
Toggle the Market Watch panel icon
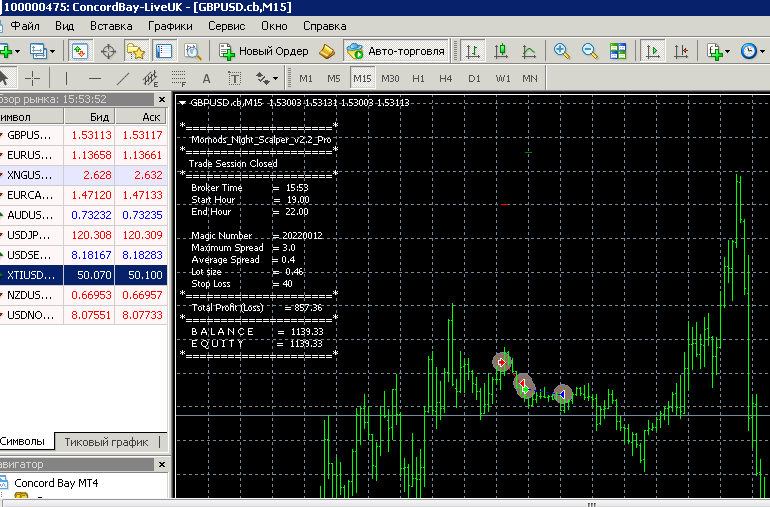tap(80, 51)
